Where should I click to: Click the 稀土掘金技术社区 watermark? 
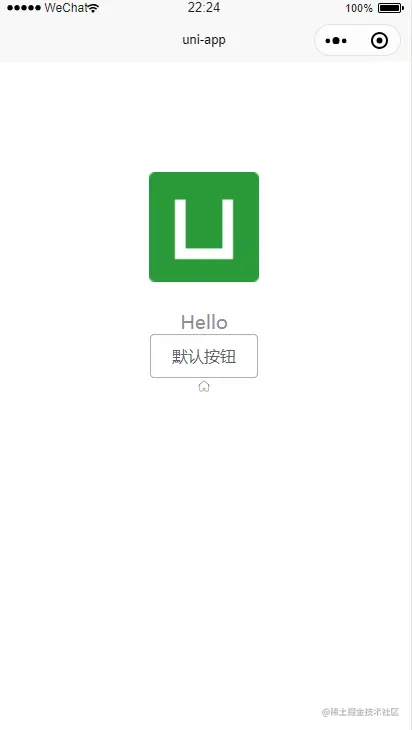click(x=361, y=712)
